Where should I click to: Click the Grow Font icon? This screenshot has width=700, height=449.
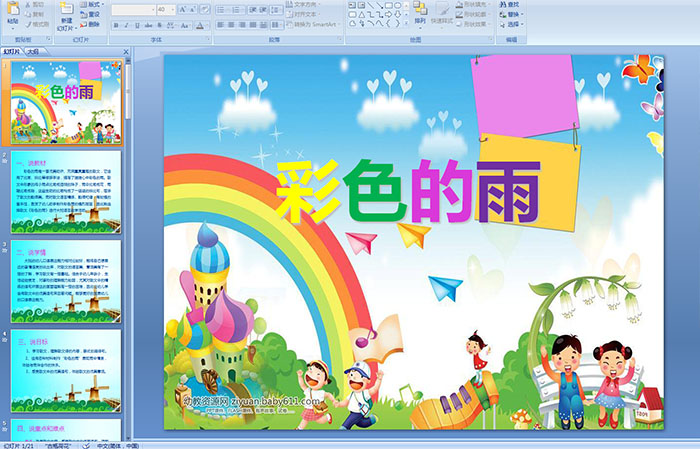tap(183, 9)
